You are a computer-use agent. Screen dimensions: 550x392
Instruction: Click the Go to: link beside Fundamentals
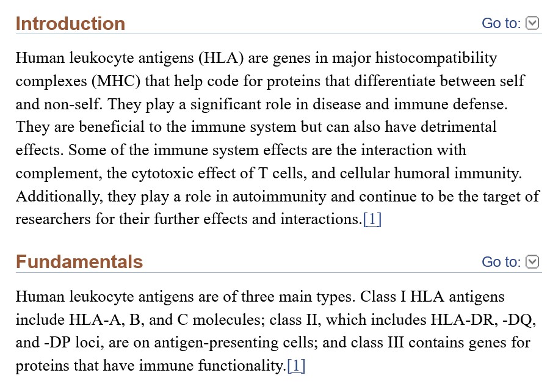(501, 262)
